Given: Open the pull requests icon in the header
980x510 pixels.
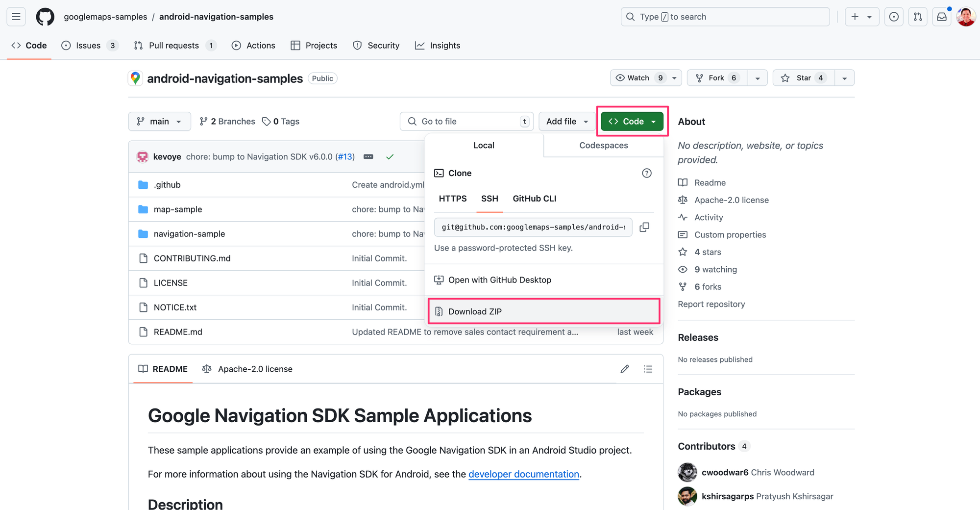Looking at the screenshot, I should tap(917, 16).
